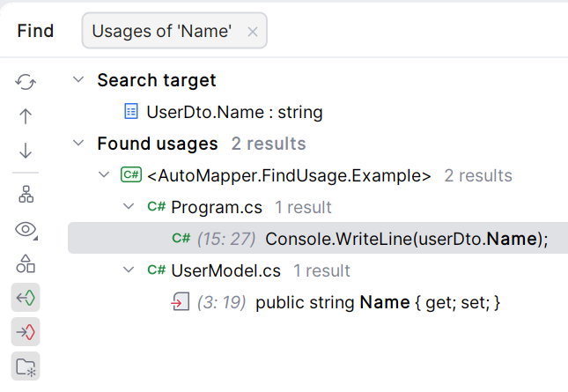This screenshot has height=392, width=568.
Task: Select <AutoMapper.FindUsage.Example> project row
Action: point(289,175)
